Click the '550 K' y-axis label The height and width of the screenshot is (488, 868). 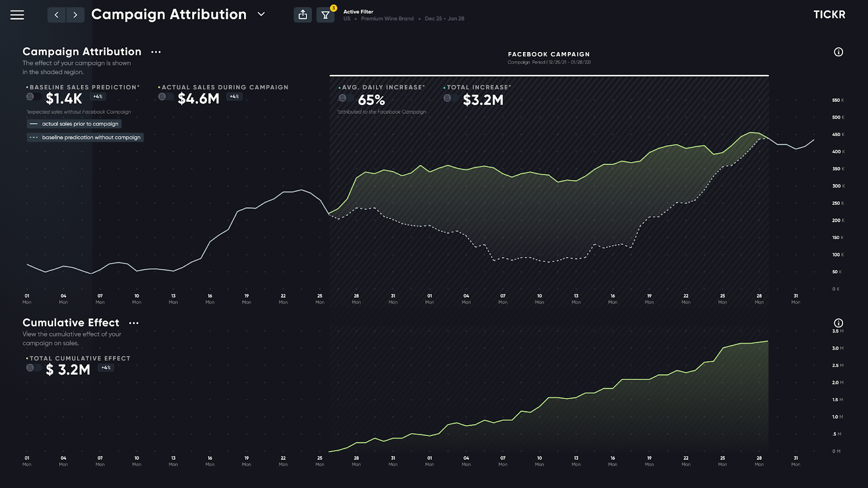[x=838, y=100]
